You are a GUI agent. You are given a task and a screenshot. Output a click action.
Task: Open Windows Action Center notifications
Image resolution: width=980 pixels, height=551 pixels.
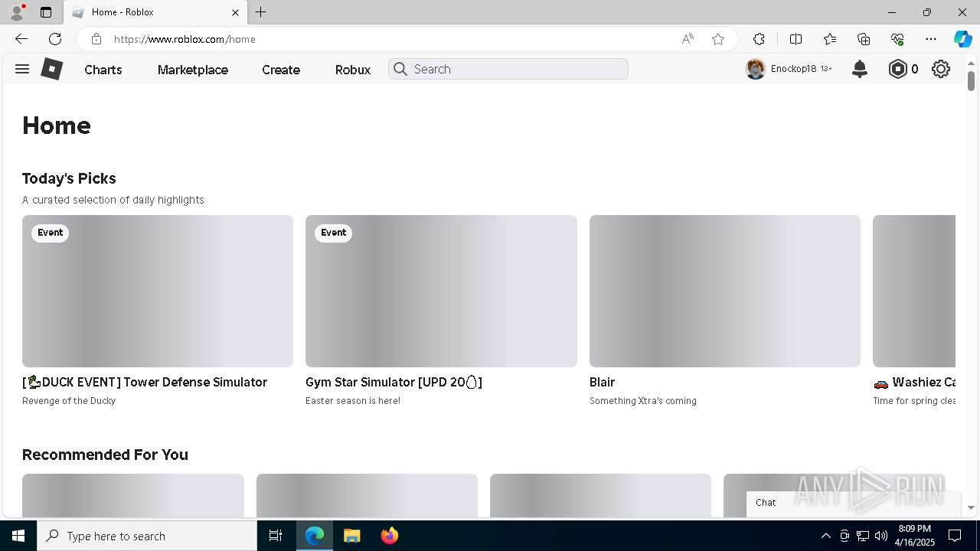pyautogui.click(x=955, y=536)
